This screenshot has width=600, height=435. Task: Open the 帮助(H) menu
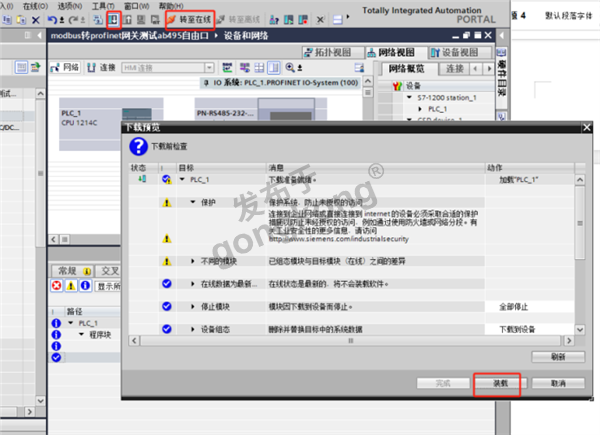click(x=171, y=6)
